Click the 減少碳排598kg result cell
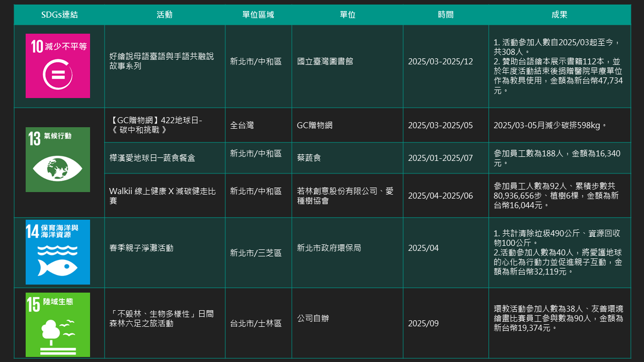644x362 pixels. click(550, 125)
